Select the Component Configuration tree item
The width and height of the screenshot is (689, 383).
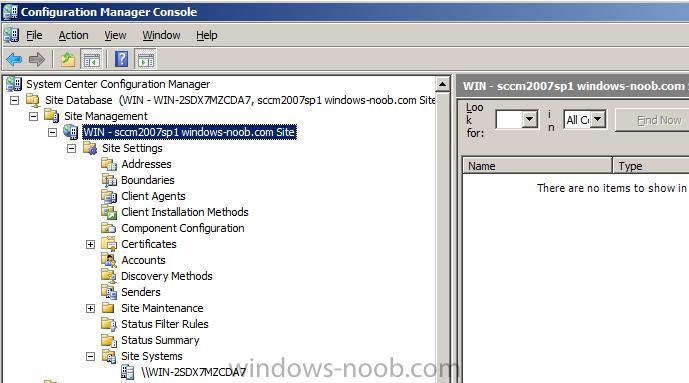tap(183, 228)
